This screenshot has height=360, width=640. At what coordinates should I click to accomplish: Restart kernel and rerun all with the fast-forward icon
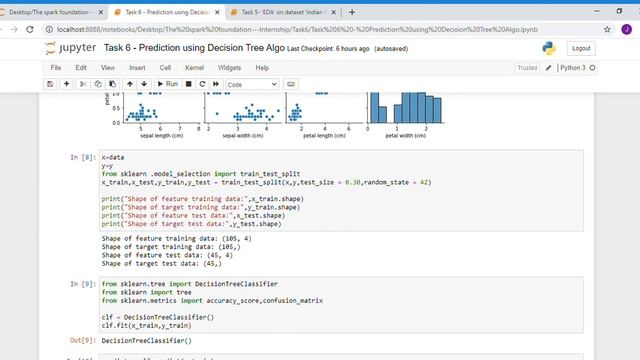(216, 84)
